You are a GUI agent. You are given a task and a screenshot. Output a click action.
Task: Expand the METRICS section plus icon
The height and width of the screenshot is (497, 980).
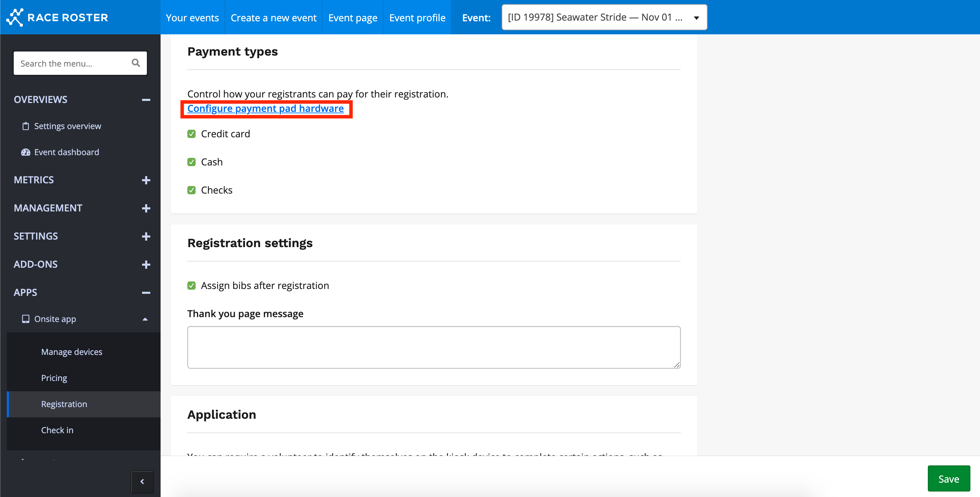(146, 180)
